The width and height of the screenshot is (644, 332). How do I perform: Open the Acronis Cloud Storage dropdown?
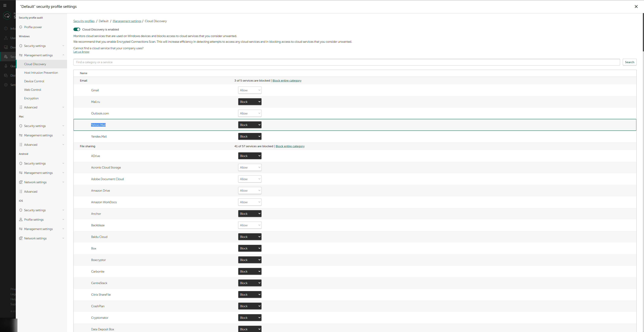click(x=250, y=168)
